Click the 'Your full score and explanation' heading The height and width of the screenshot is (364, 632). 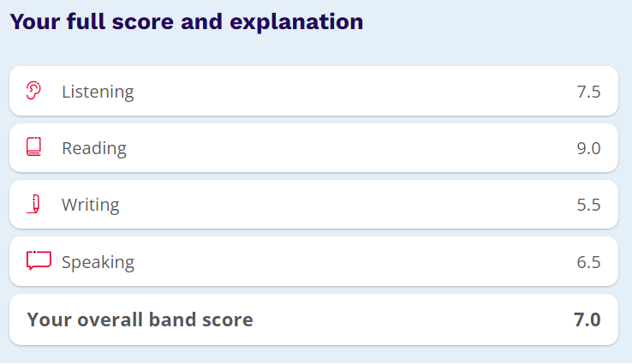pos(187,21)
